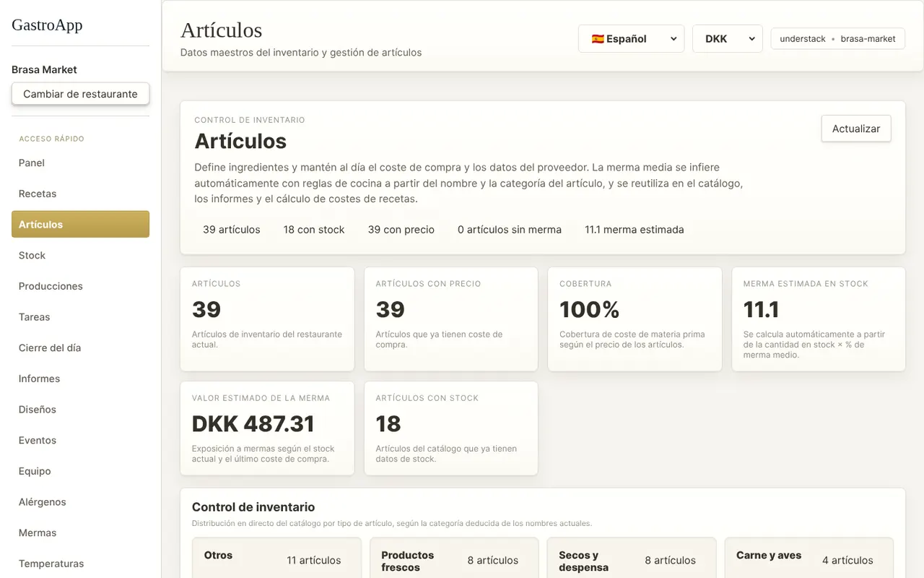924x578 pixels.
Task: Click the '39 con precio' chip
Action: [x=401, y=230]
